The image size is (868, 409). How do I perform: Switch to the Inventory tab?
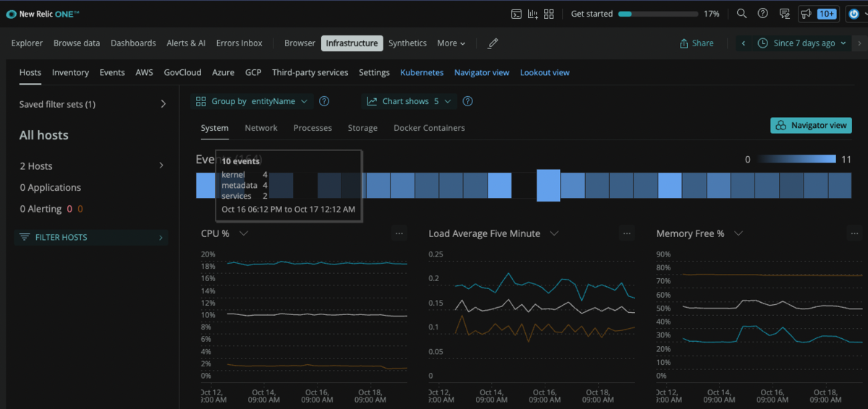[x=70, y=72]
